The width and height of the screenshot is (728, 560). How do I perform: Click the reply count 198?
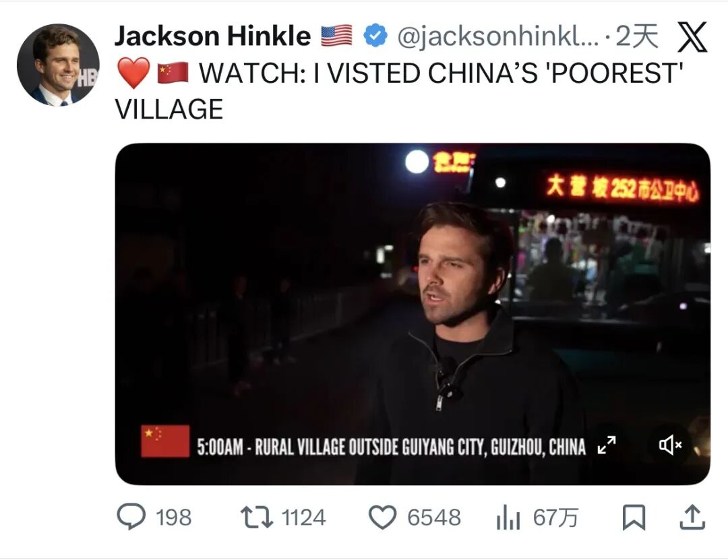point(174,518)
